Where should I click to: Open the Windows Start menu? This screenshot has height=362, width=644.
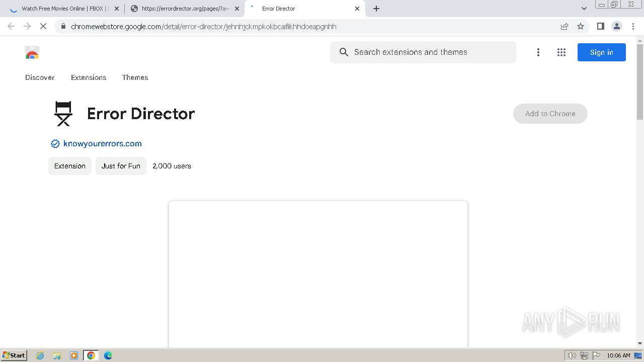[x=14, y=355]
